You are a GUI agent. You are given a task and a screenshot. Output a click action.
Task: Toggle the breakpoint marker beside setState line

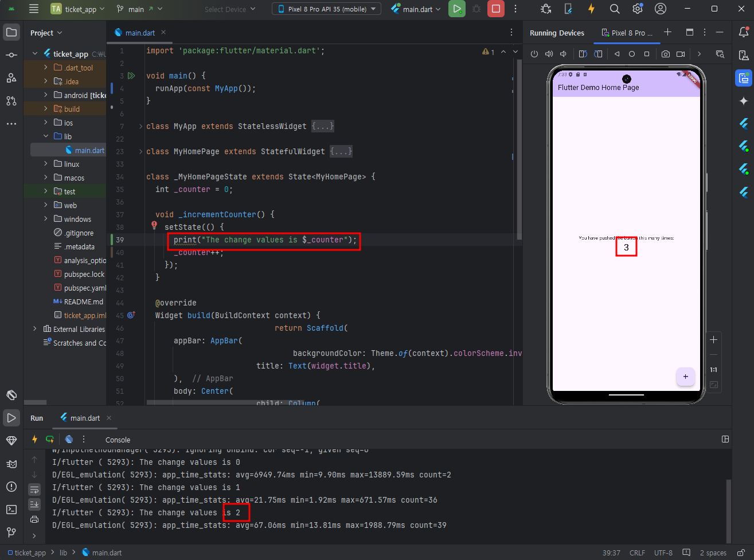pos(154,226)
